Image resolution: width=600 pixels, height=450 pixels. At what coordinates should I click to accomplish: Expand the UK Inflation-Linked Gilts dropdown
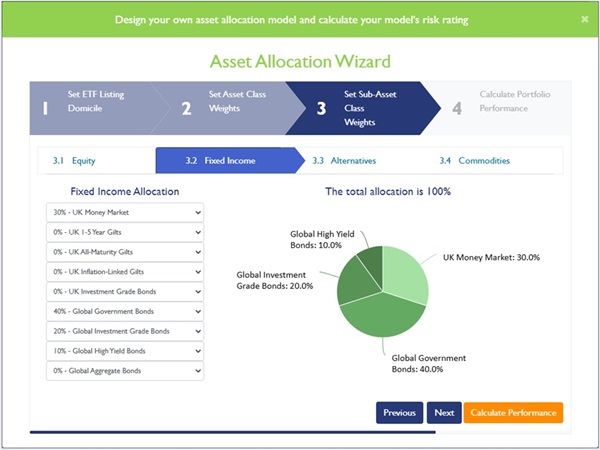pos(125,271)
